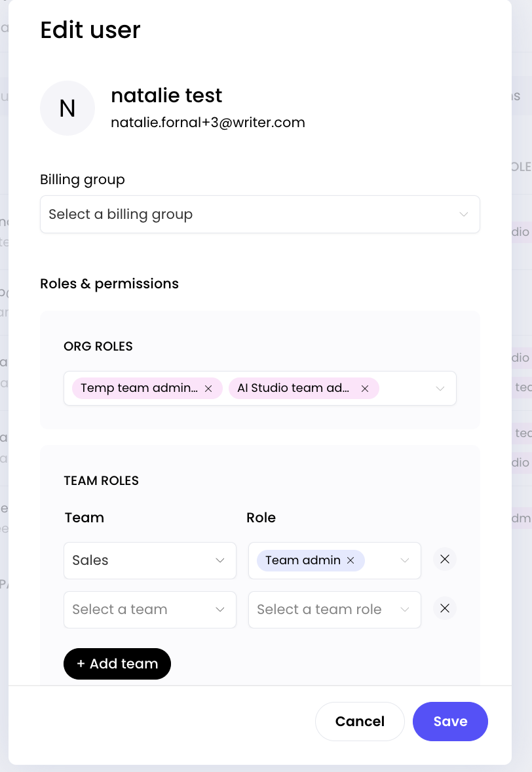Remove the AI Studio team admin role tag
The width and height of the screenshot is (532, 772).
click(365, 389)
